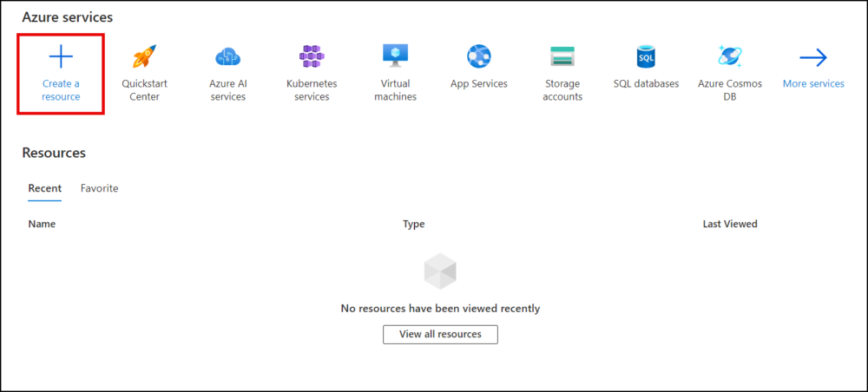The image size is (868, 392).
Task: Open the Azure Cosmos DB icon
Action: (730, 57)
